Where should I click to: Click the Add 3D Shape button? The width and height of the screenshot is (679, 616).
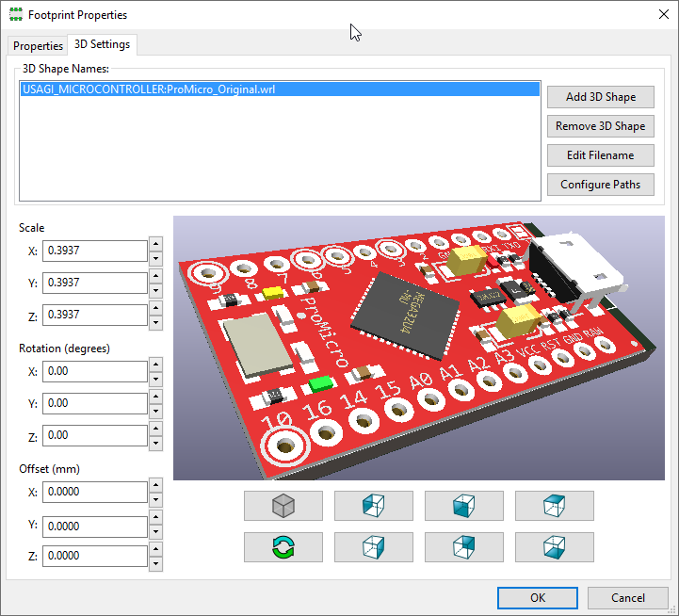(x=601, y=97)
